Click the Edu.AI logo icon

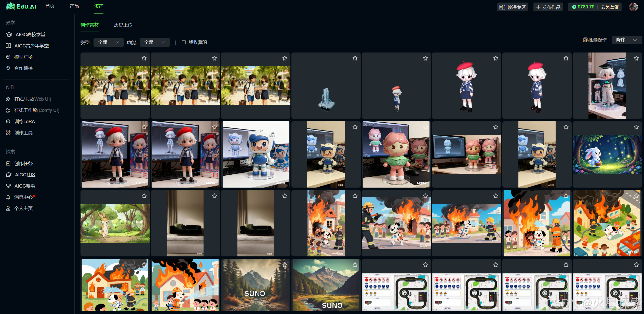point(11,6)
